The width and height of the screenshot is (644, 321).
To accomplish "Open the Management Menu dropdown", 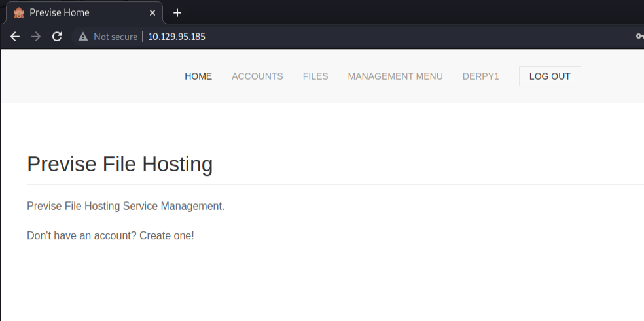I will pos(395,76).
